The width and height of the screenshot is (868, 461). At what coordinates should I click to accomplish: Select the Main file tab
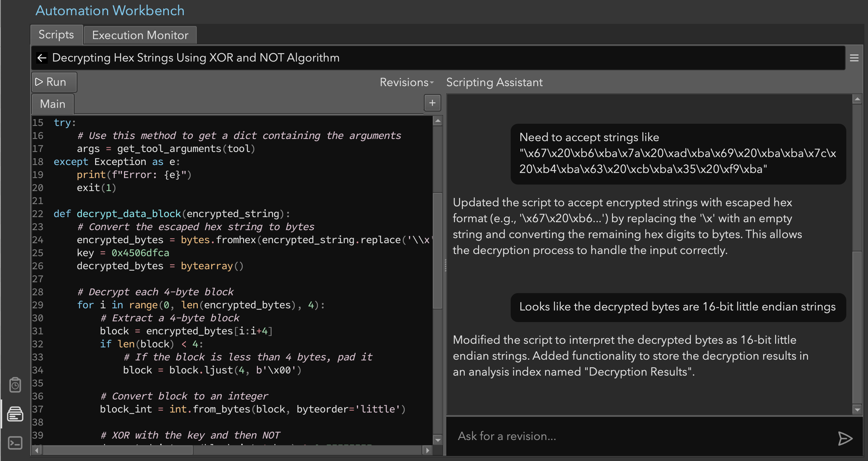point(53,104)
